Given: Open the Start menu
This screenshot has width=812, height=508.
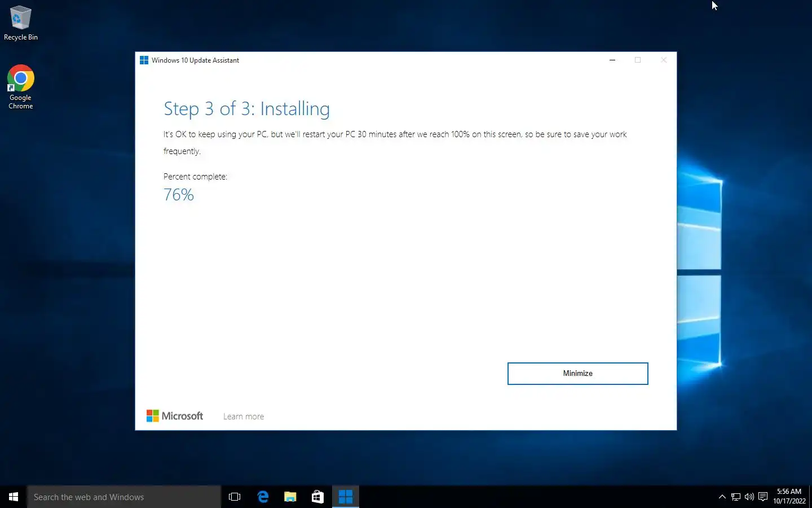Looking at the screenshot, I should tap(14, 497).
